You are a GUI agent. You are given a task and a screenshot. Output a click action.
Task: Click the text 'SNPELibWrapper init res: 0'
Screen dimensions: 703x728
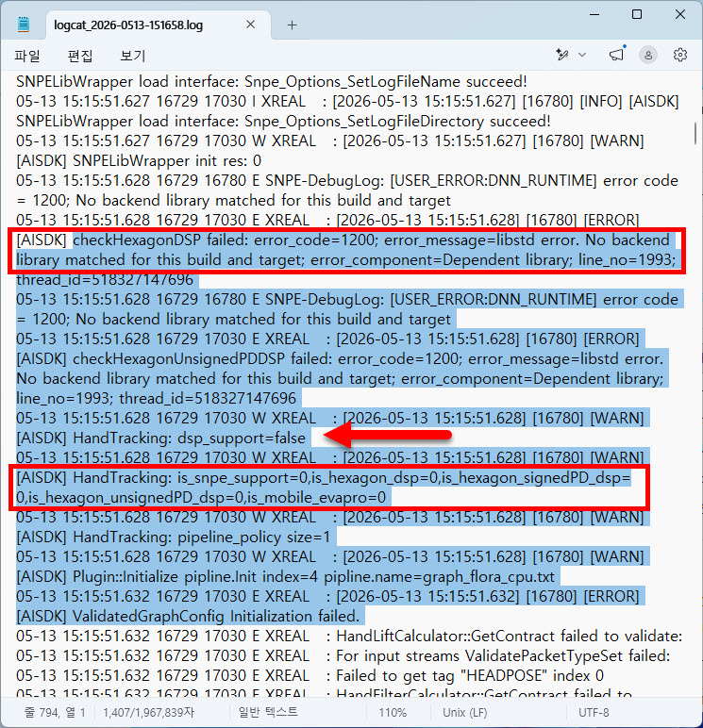click(x=167, y=161)
